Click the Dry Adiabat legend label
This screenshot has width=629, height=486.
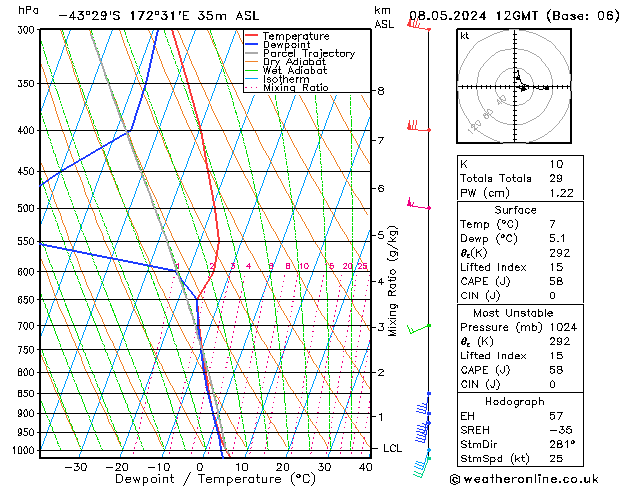point(294,62)
